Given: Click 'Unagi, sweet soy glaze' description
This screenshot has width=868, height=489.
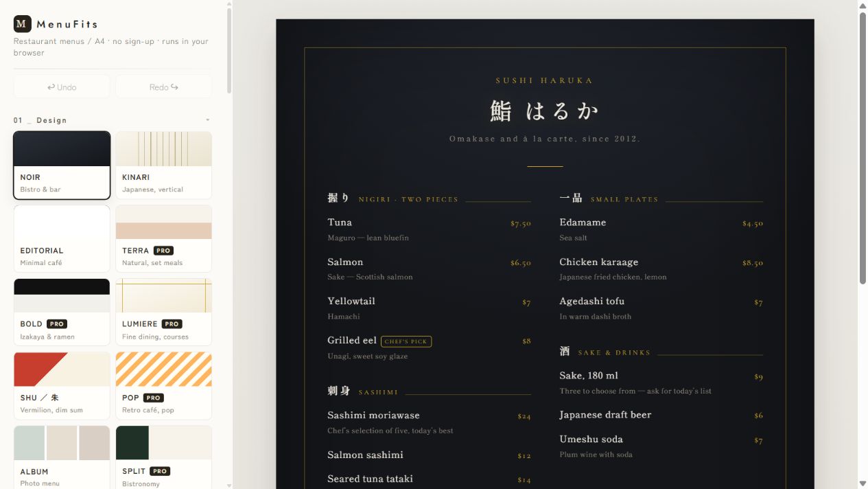Looking at the screenshot, I should (x=368, y=356).
